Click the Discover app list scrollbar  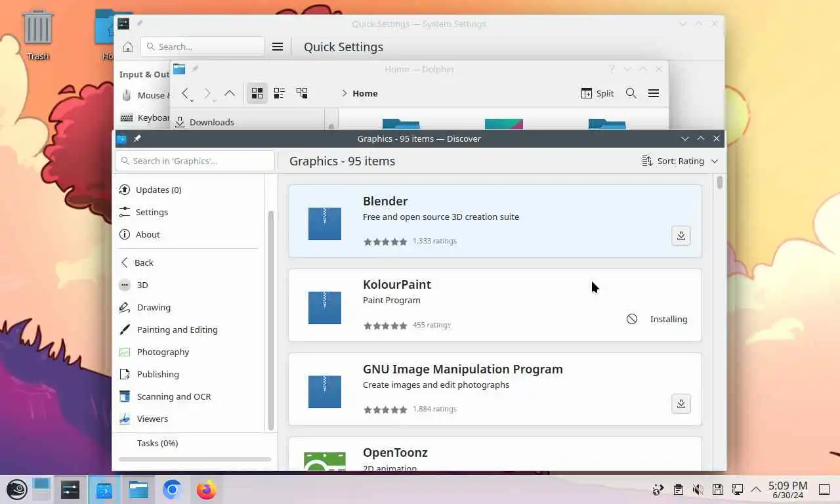tap(720, 182)
